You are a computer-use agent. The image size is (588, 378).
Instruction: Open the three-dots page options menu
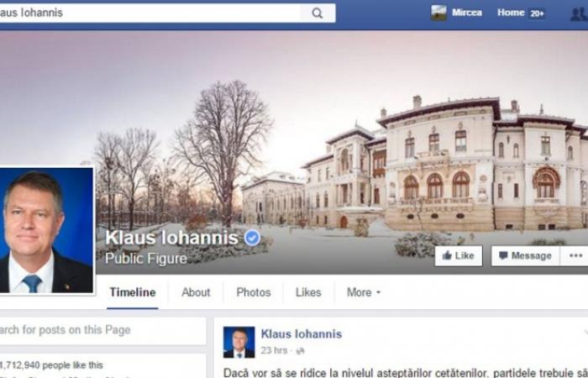pos(575,255)
